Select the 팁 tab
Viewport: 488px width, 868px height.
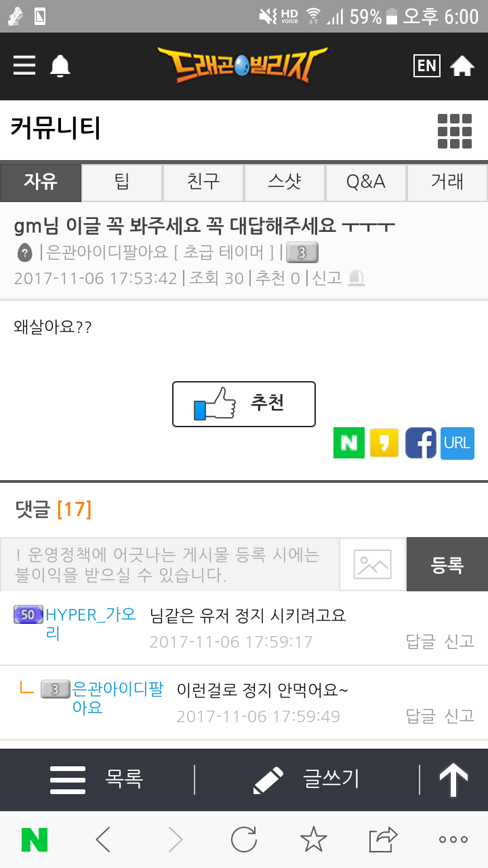click(122, 182)
